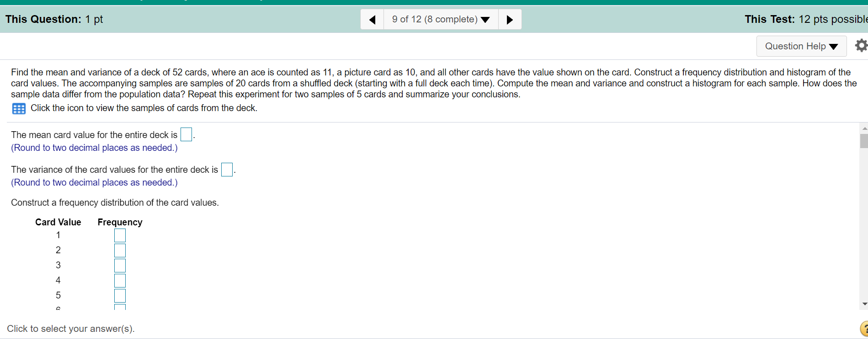The height and width of the screenshot is (341, 868).
Task: Click the yellow help question mark icon
Action: pos(864,329)
